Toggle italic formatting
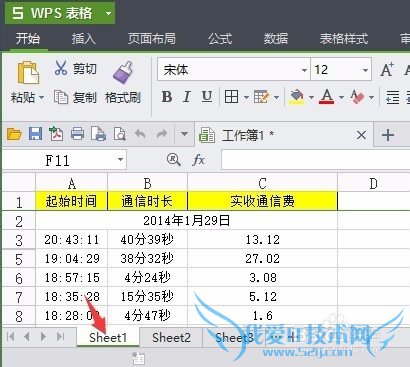The image size is (410, 367). click(x=187, y=97)
